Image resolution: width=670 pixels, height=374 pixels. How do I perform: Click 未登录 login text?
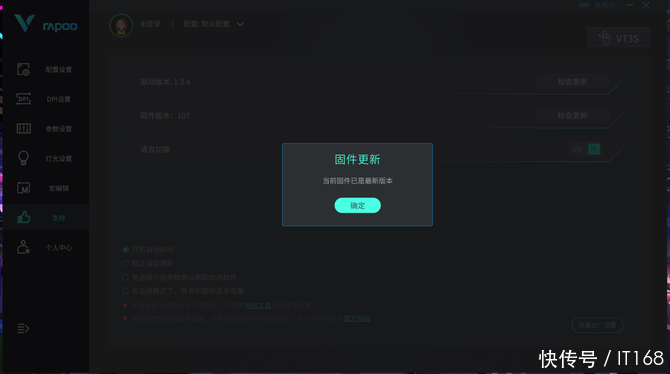pyautogui.click(x=150, y=24)
